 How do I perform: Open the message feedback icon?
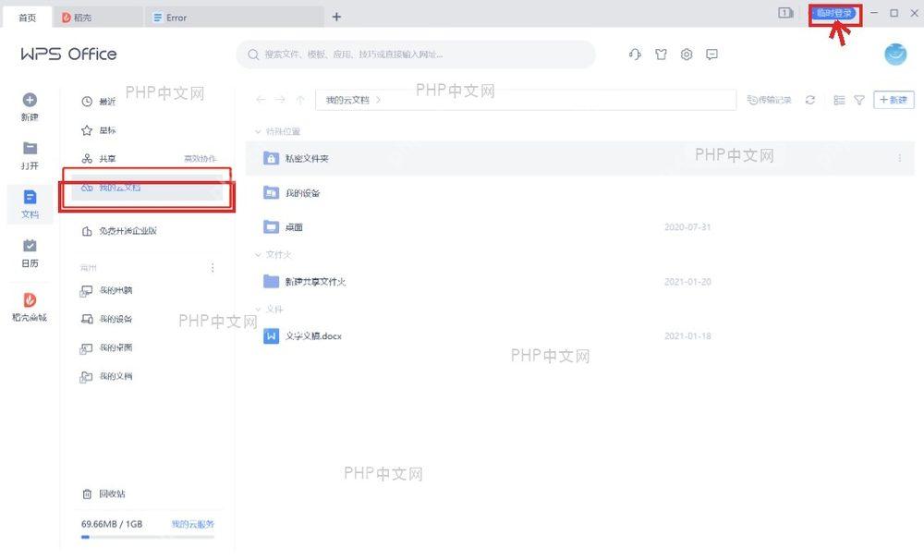point(711,55)
